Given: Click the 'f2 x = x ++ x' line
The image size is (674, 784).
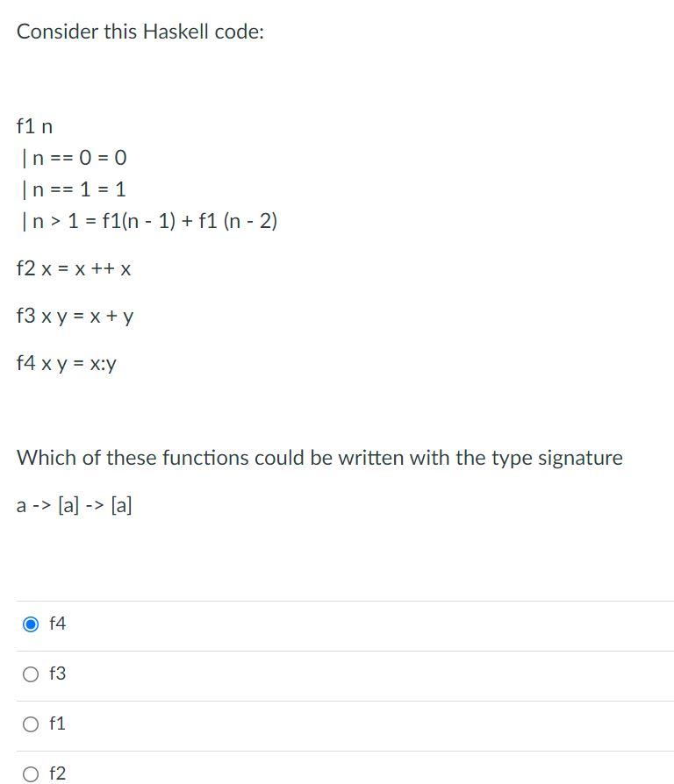Looking at the screenshot, I should (74, 268).
